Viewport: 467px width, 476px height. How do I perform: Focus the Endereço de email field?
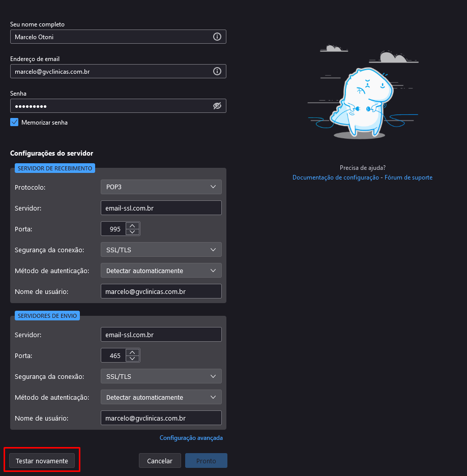(118, 71)
